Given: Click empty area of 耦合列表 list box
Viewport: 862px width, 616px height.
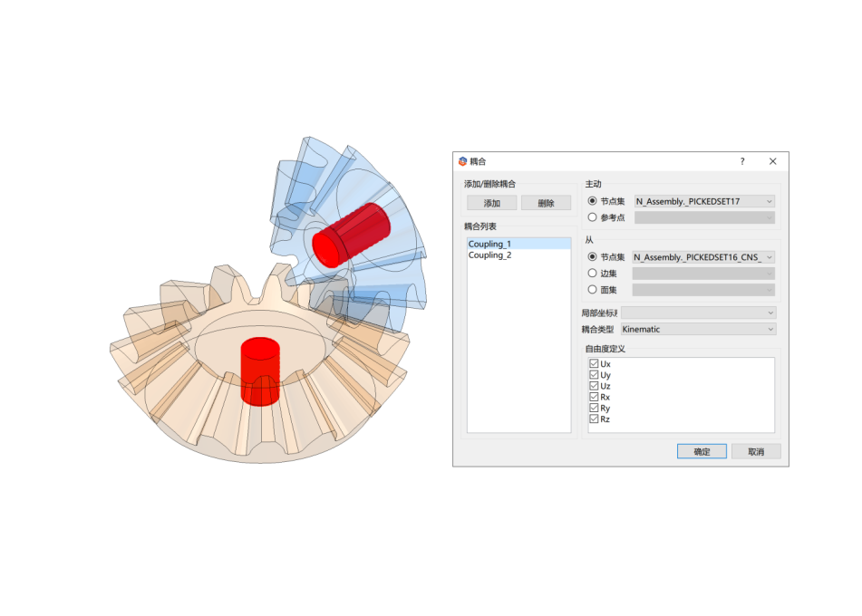Looking at the screenshot, I should [519, 346].
